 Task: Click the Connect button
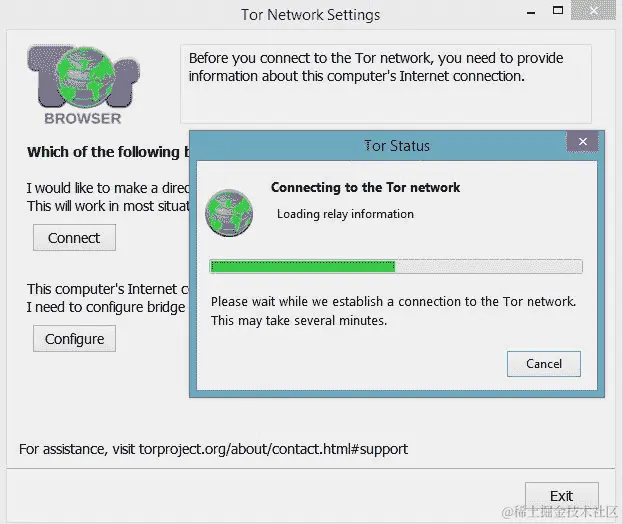tap(74, 238)
